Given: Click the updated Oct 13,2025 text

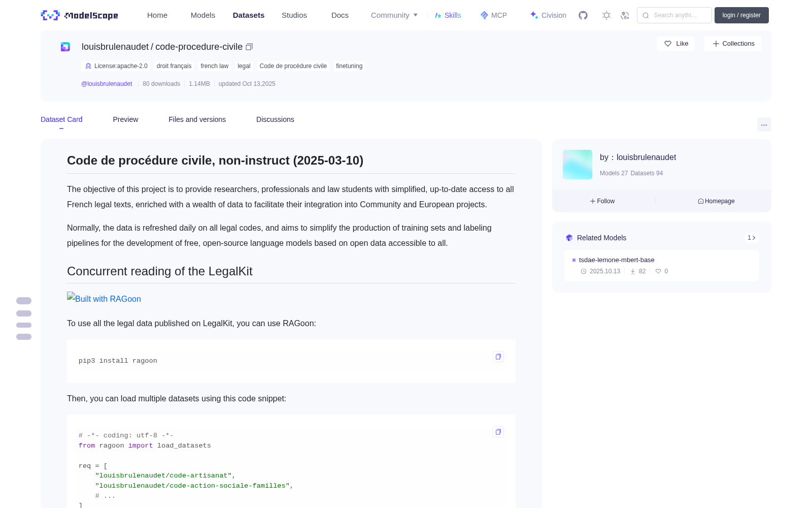Looking at the screenshot, I should coord(247,84).
